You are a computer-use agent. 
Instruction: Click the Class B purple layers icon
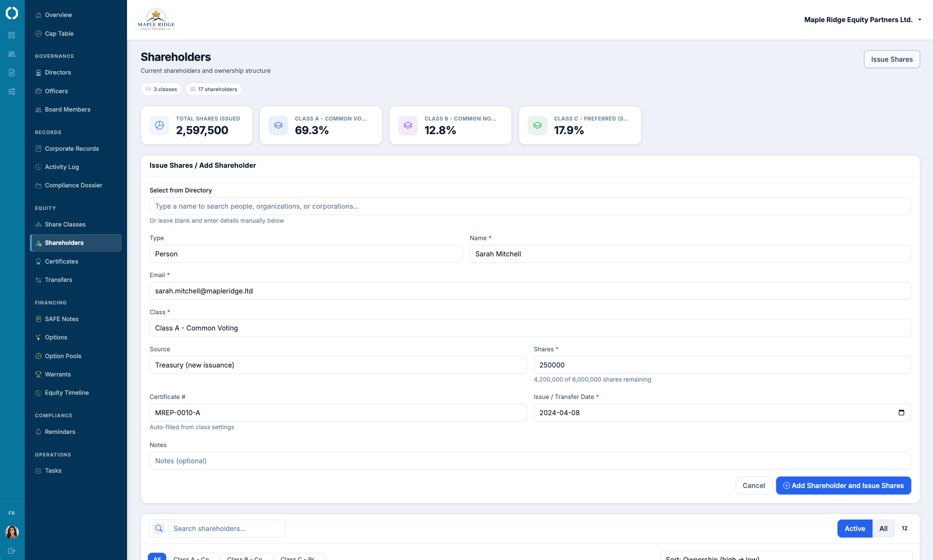408,125
